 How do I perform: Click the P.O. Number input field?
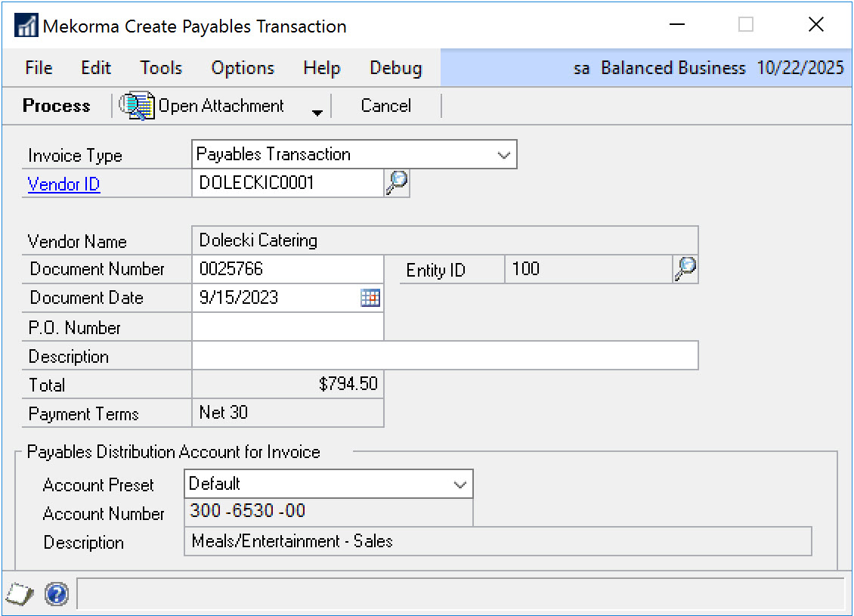point(287,327)
